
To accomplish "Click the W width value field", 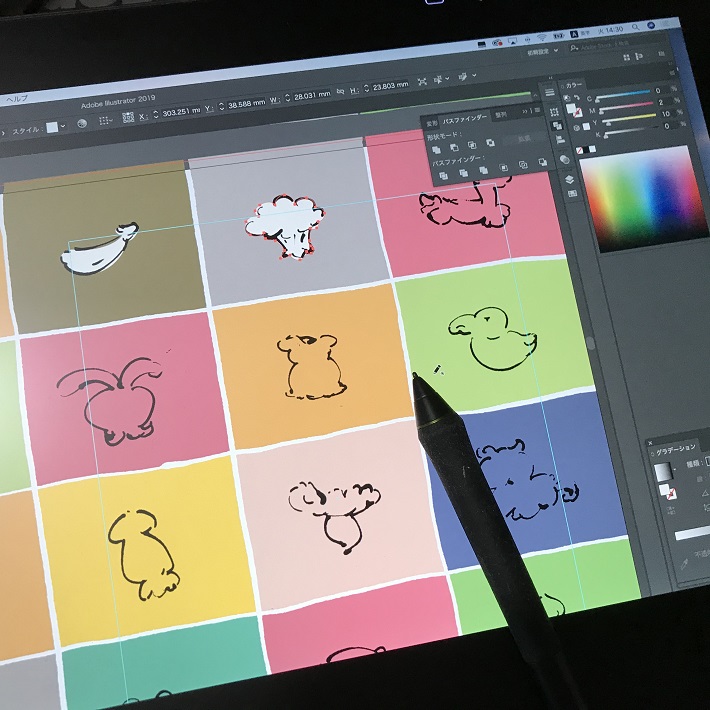I will click(x=312, y=95).
